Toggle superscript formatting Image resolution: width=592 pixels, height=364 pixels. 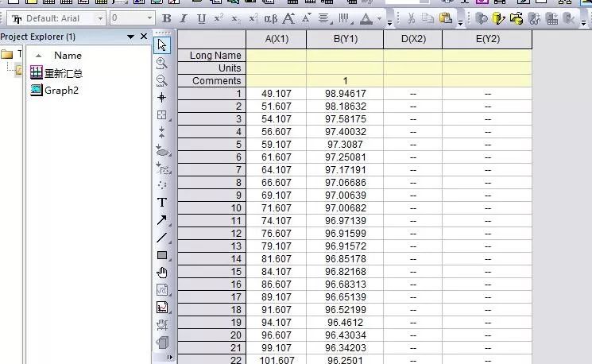[x=219, y=18]
